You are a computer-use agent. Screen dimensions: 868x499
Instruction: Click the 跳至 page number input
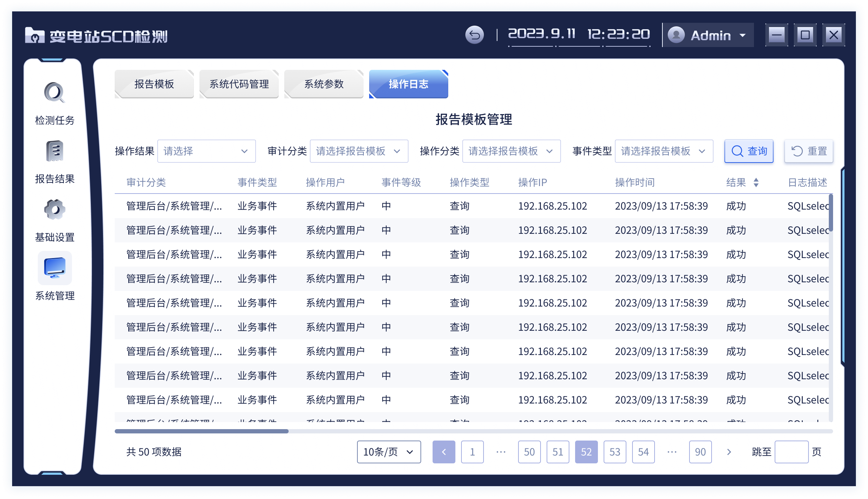click(x=792, y=452)
